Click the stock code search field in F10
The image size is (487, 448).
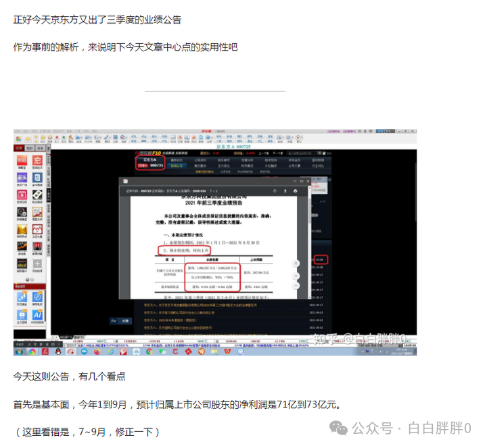pyautogui.click(x=301, y=153)
